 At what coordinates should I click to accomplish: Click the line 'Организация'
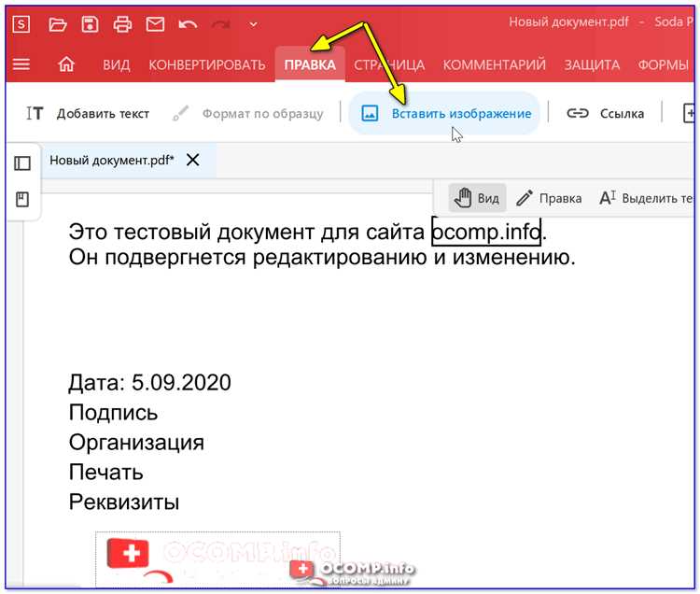pos(136,443)
